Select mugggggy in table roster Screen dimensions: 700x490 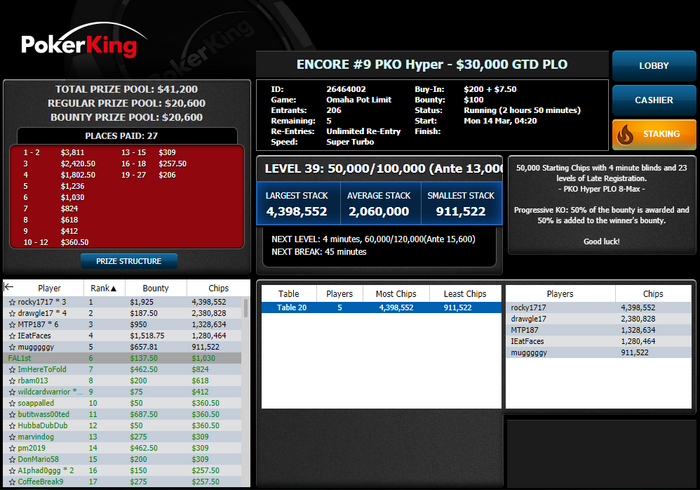tap(599, 352)
